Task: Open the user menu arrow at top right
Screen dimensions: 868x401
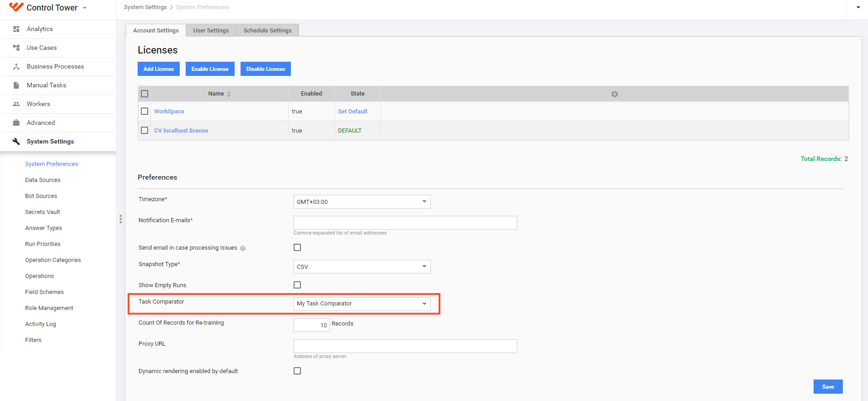Action: click(x=858, y=7)
